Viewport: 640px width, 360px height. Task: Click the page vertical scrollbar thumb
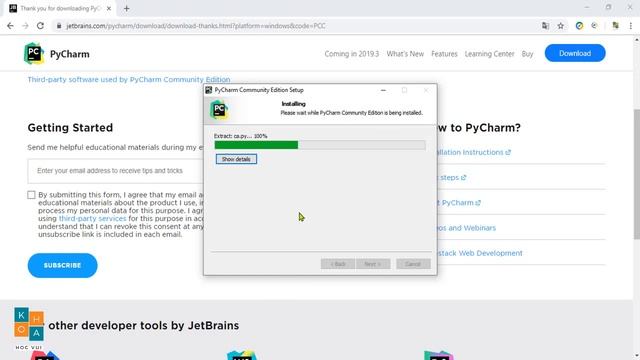(636, 174)
